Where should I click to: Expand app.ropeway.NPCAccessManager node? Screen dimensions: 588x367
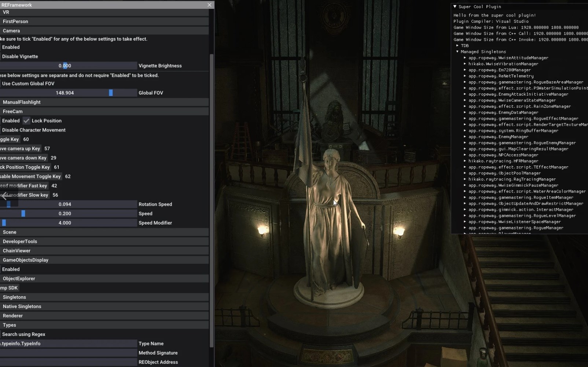[x=465, y=155]
